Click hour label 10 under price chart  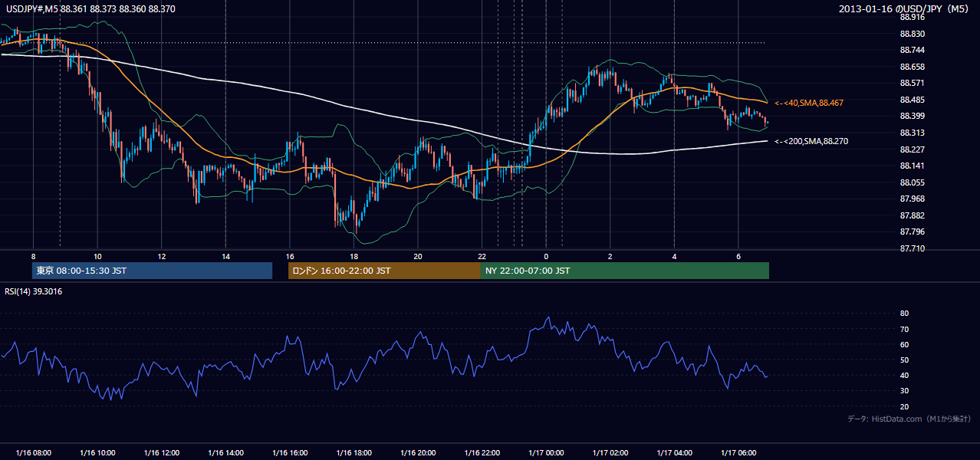coord(97,256)
